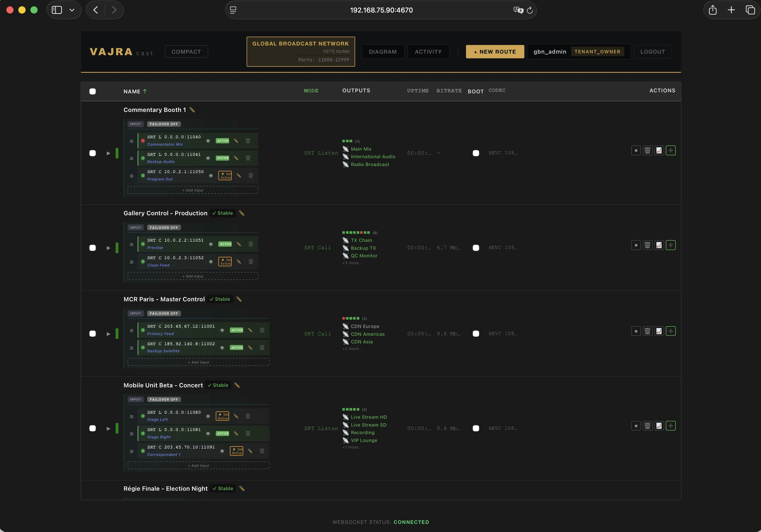Delete the Backup Audio input via trash icon
Image resolution: width=761 pixels, height=532 pixels.
(x=248, y=158)
